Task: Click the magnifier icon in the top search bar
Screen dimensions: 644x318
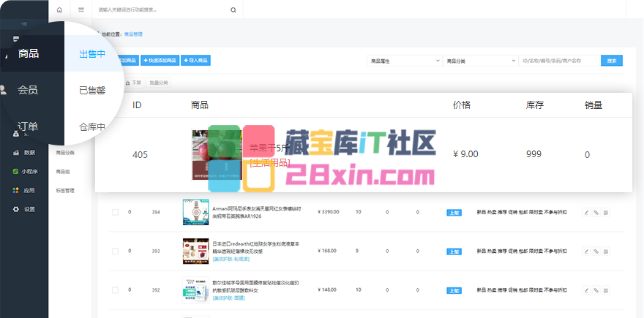Action: click(x=233, y=10)
